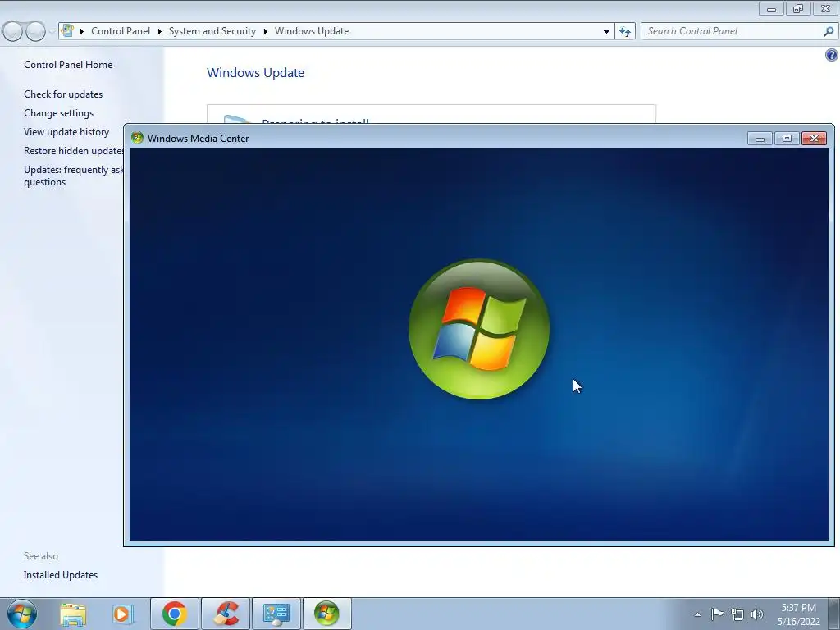Select Windows Update breadcrumb
Image resolution: width=840 pixels, height=630 pixels.
pyautogui.click(x=312, y=31)
